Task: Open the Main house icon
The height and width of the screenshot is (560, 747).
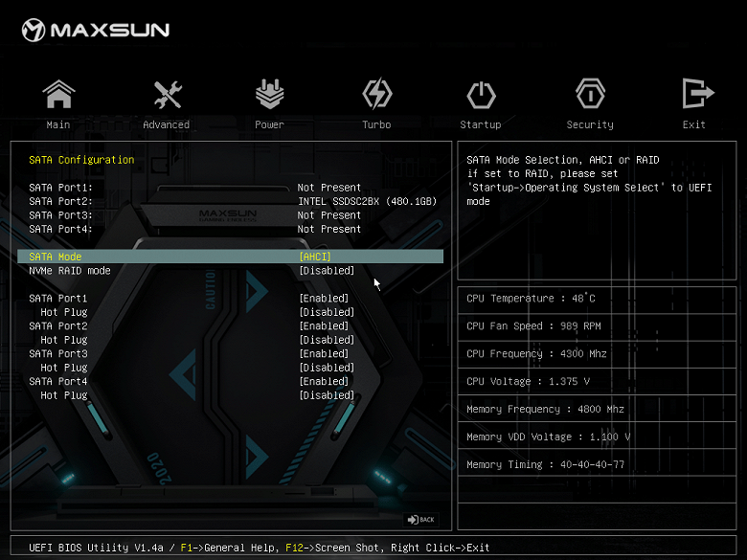Action: pos(58,94)
